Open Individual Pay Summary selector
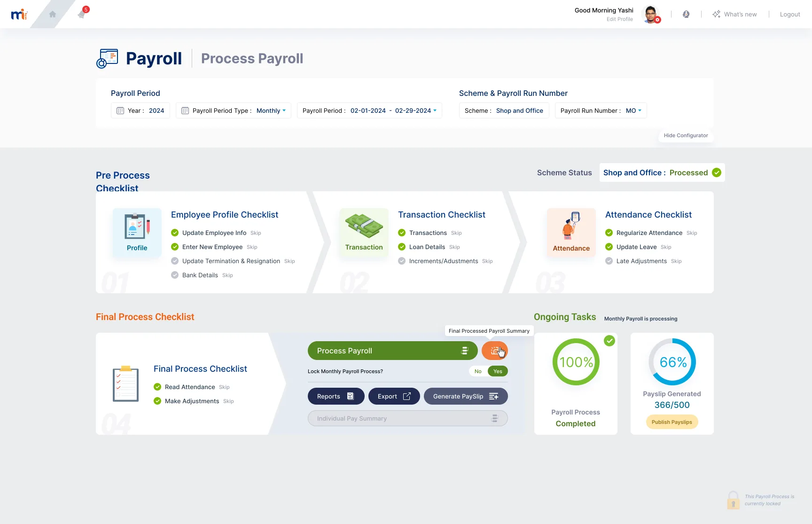812x524 pixels. tap(407, 418)
